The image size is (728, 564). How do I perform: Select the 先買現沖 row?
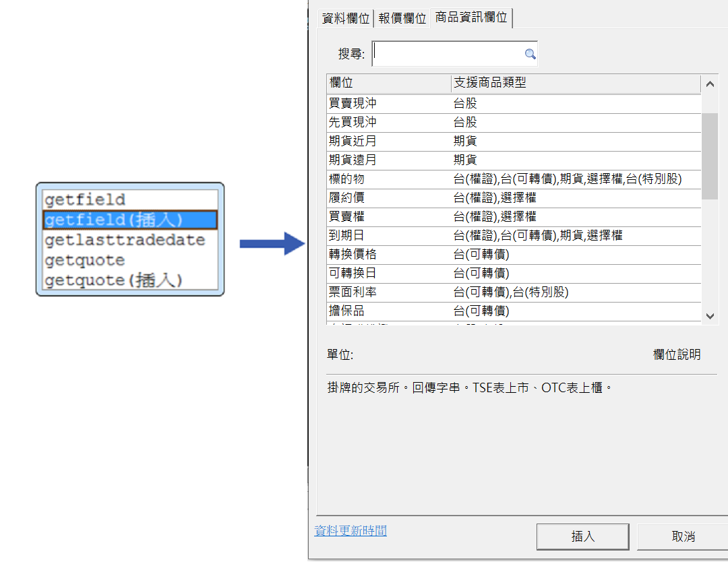click(x=514, y=123)
